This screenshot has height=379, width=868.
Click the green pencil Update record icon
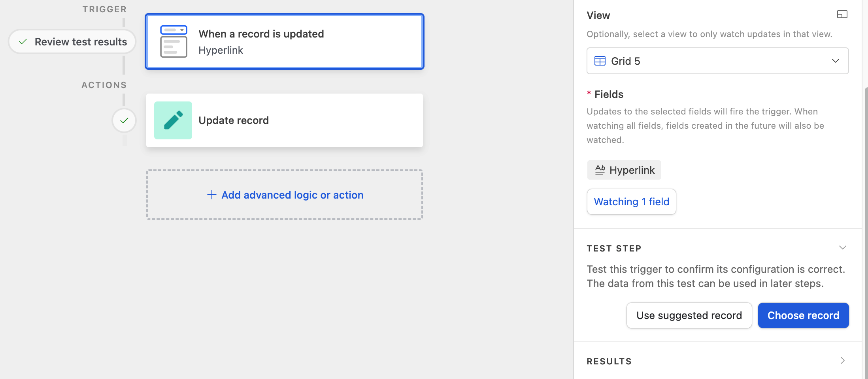click(x=173, y=120)
